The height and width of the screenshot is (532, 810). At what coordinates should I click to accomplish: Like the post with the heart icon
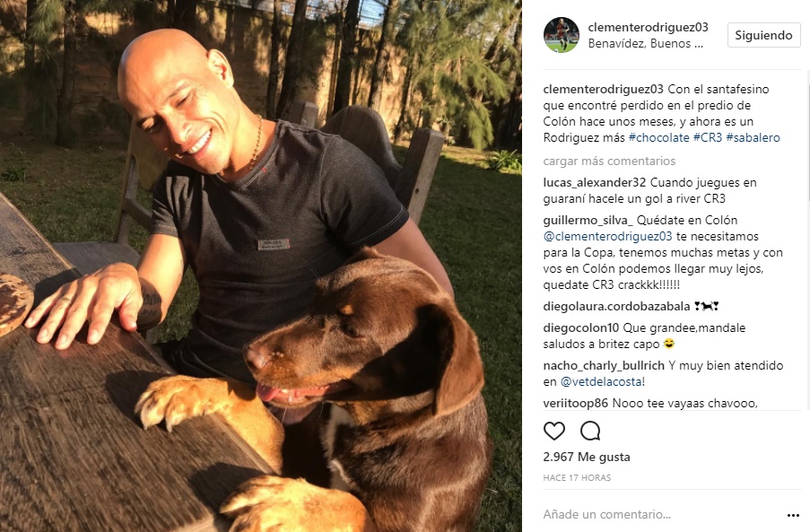coord(554,431)
